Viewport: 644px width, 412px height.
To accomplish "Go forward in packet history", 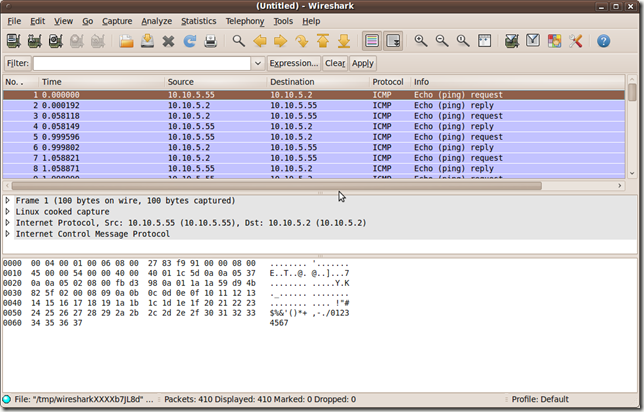I will 281,41.
